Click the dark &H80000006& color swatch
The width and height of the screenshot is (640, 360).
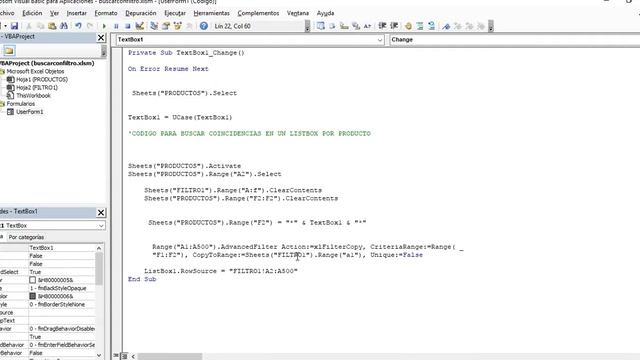(x=33, y=296)
